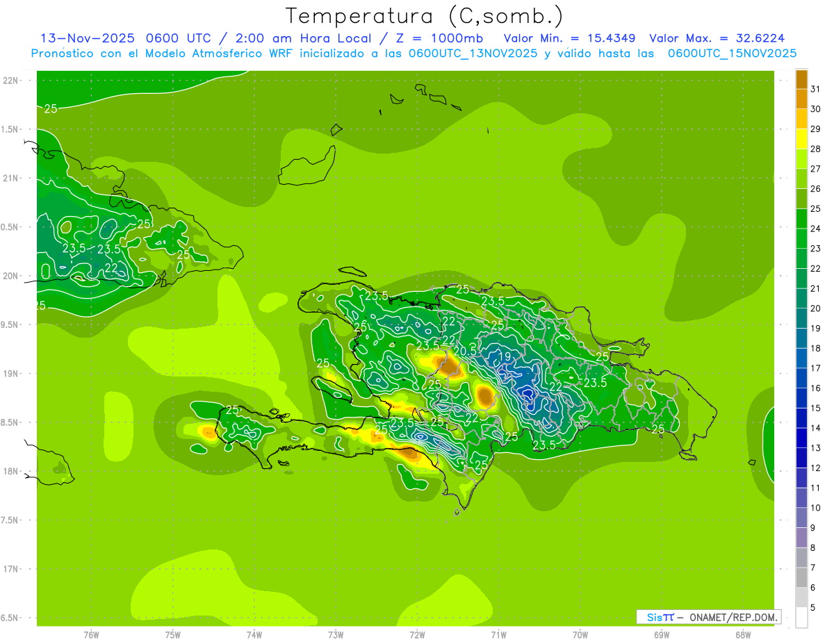
Task: Click the 76W longitude axis label
Action: coord(91,635)
